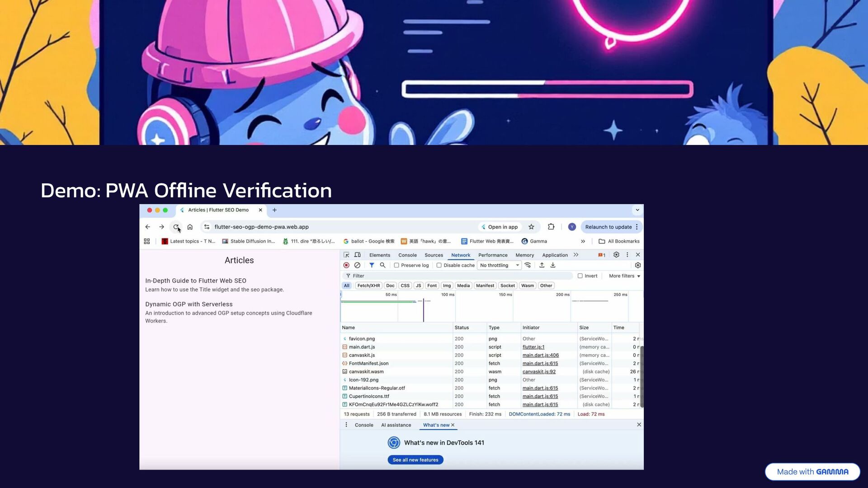Bookmark this page with star icon
The height and width of the screenshot is (488, 868).
(x=531, y=227)
